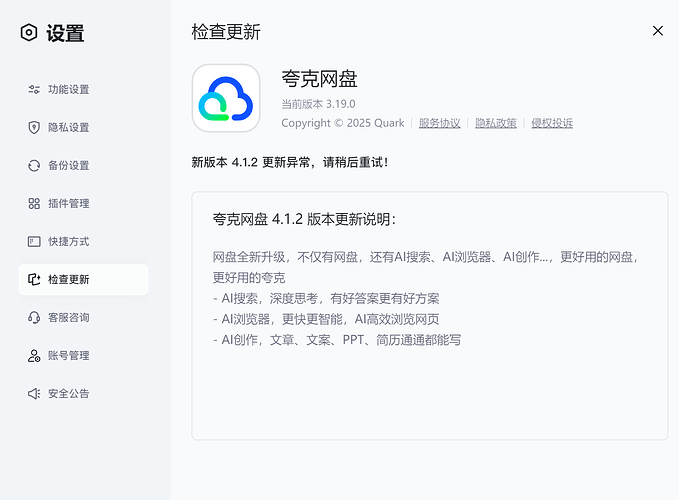Click the 隐私设置 shield icon
The height and width of the screenshot is (500, 679).
(34, 127)
